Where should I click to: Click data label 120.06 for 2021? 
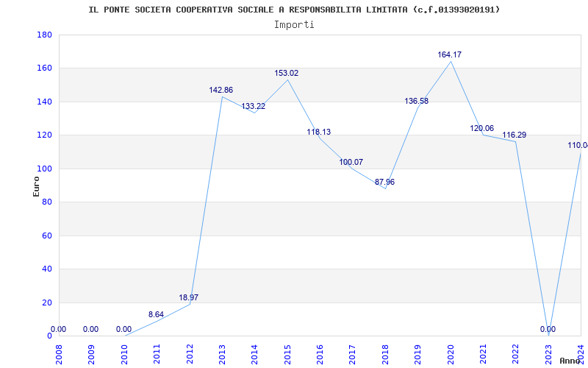pos(482,128)
